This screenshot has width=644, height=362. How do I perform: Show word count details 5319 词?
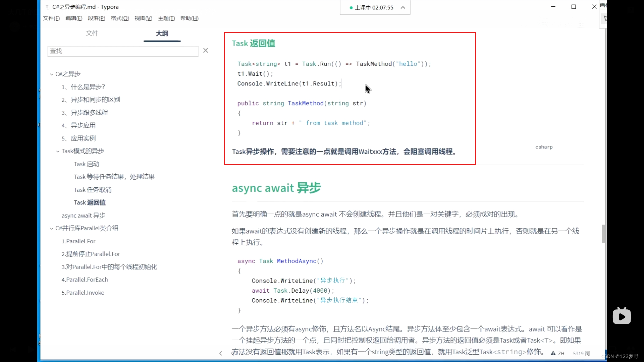581,353
